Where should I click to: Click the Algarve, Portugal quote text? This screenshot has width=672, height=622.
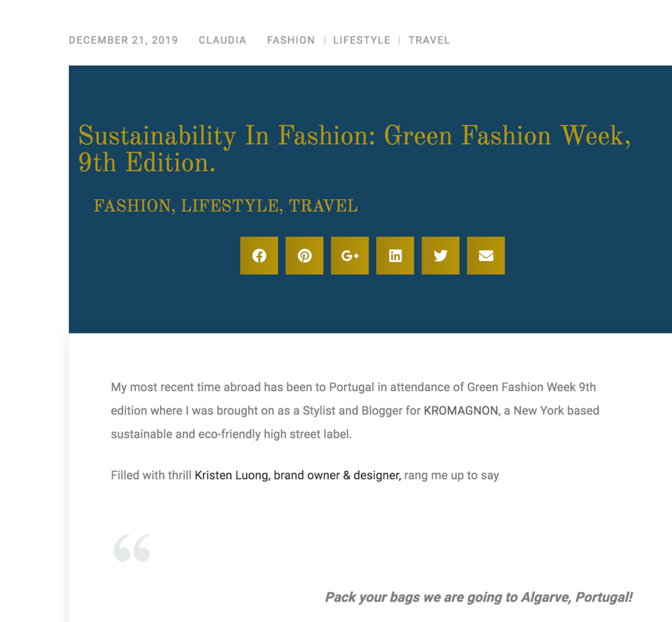click(478, 598)
